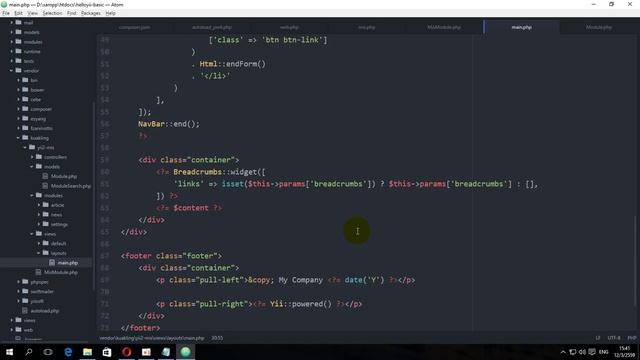The height and width of the screenshot is (360, 640).
Task: Open the Windows Start menu
Action: [9, 352]
